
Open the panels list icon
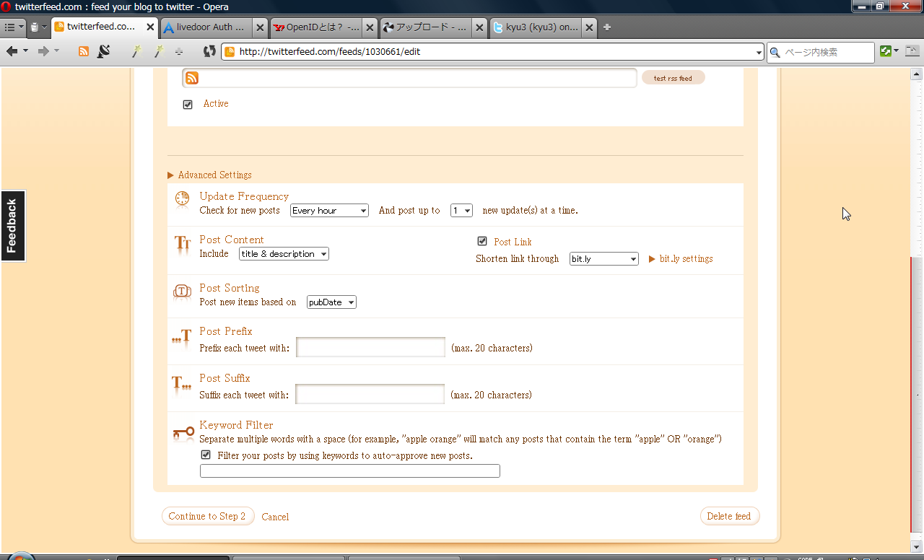click(x=10, y=27)
